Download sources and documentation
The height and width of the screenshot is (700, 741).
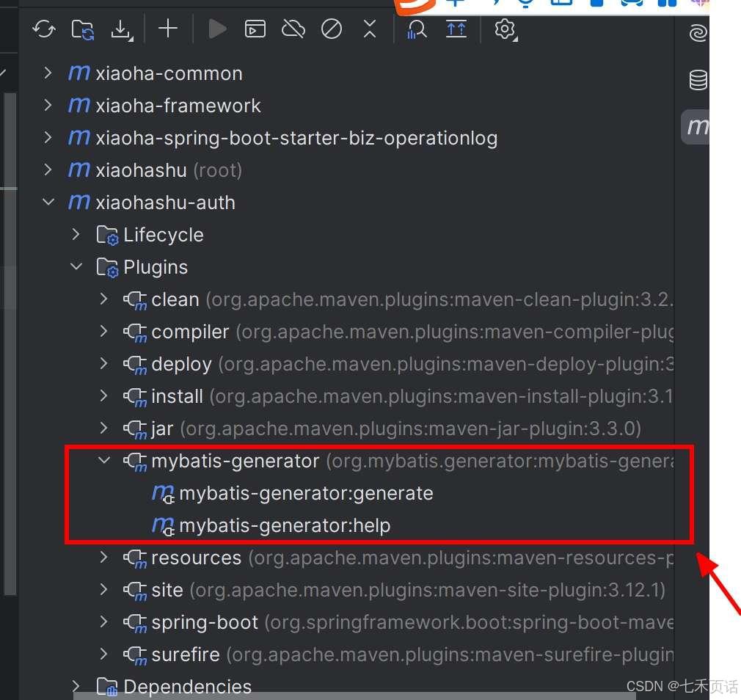click(x=122, y=29)
